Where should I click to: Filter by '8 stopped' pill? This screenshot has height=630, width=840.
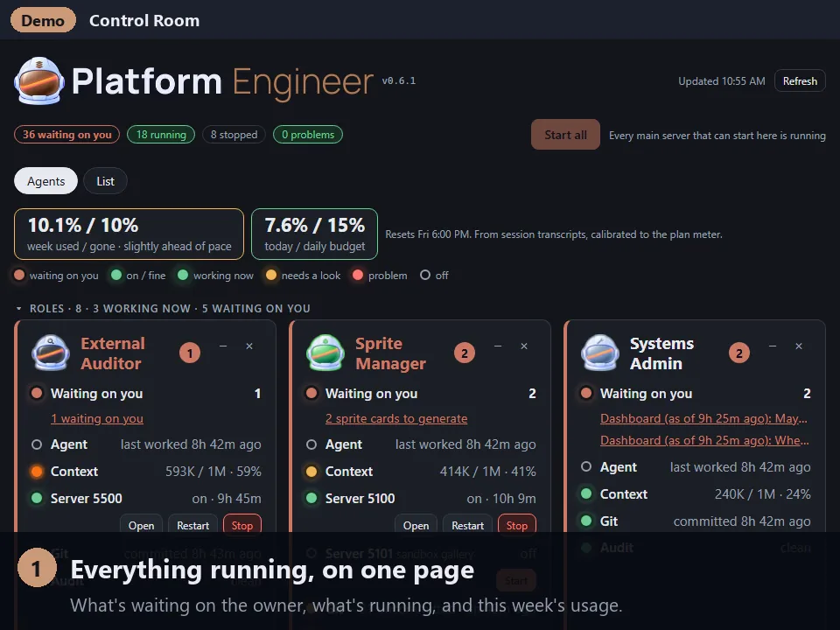[234, 135]
